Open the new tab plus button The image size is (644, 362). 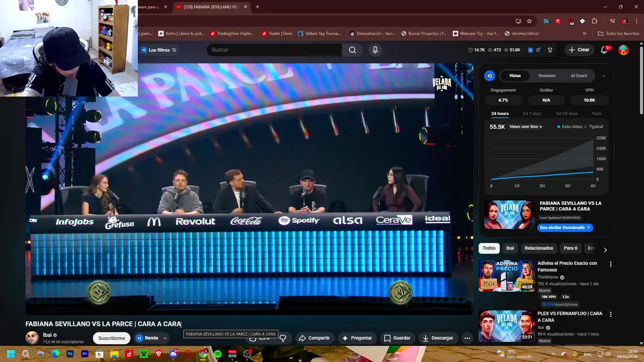(258, 7)
